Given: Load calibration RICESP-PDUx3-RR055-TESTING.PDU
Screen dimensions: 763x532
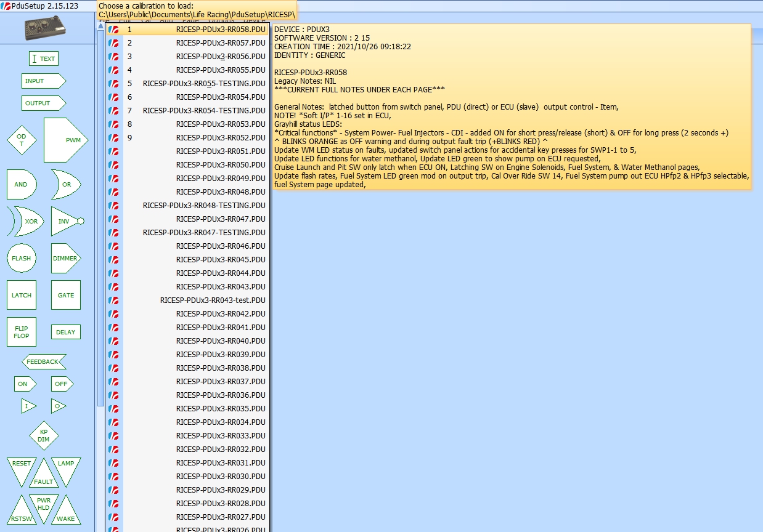Looking at the screenshot, I should point(204,84).
